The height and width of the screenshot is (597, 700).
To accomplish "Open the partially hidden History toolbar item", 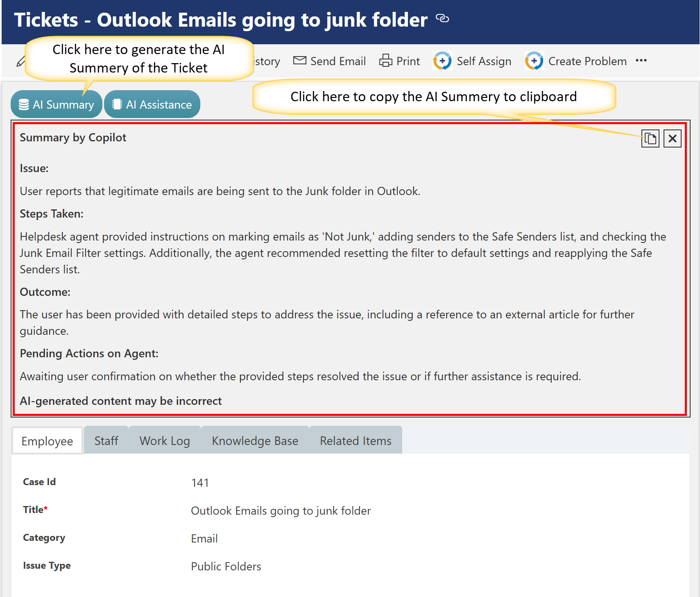I will [267, 61].
